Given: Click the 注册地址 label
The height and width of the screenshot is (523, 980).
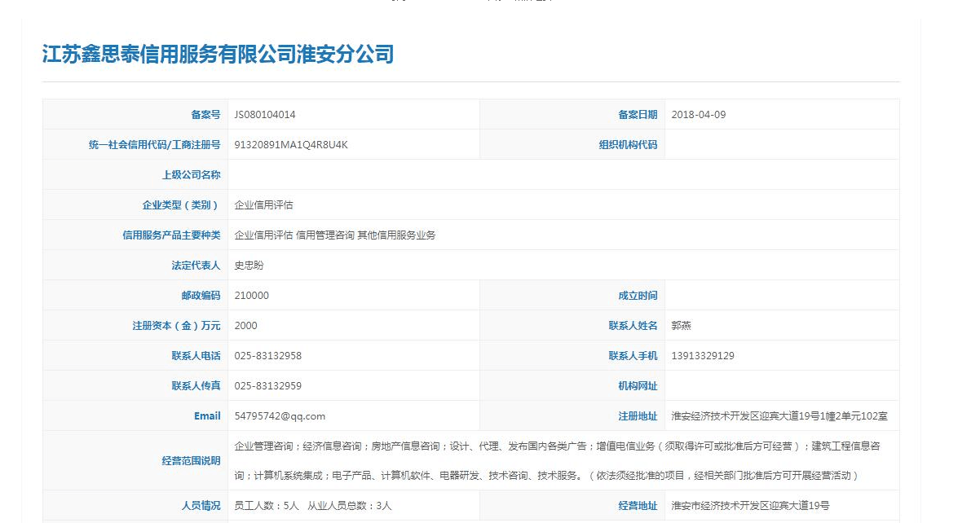Looking at the screenshot, I should point(638,416).
